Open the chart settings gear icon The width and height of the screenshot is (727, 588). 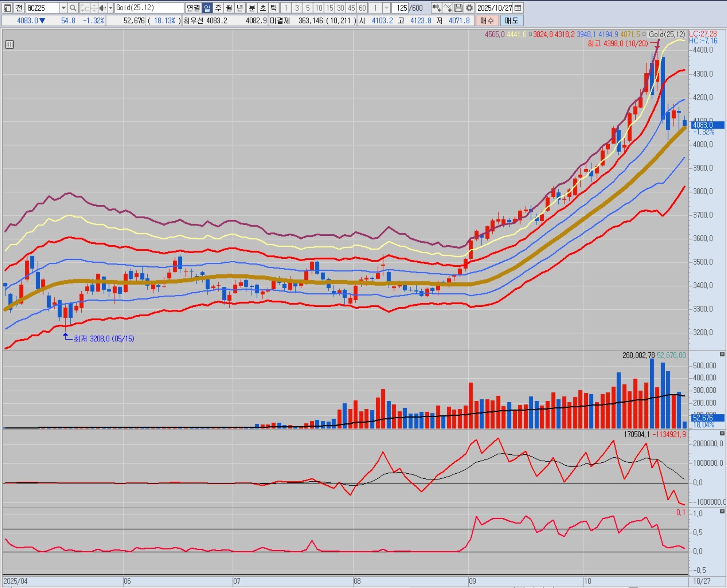click(x=469, y=8)
